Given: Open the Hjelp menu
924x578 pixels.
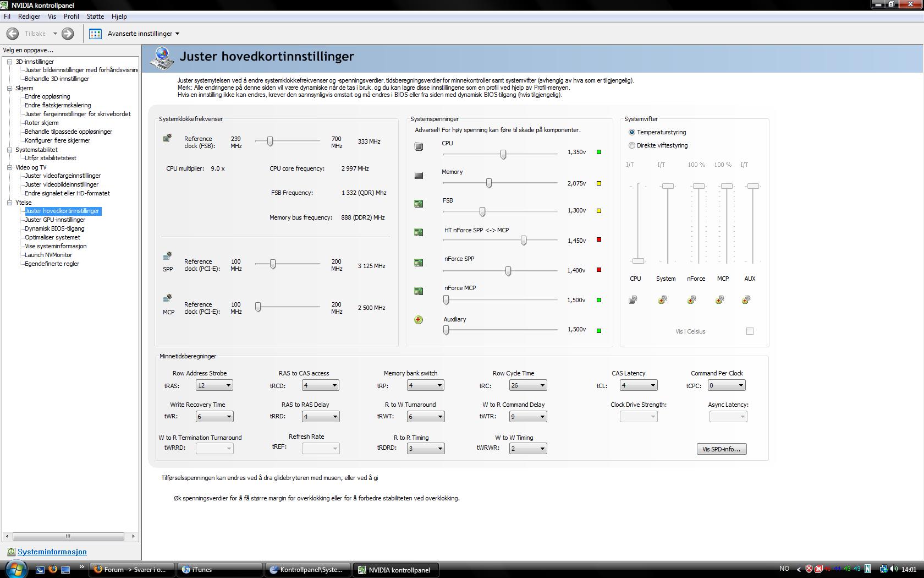Looking at the screenshot, I should (x=119, y=17).
